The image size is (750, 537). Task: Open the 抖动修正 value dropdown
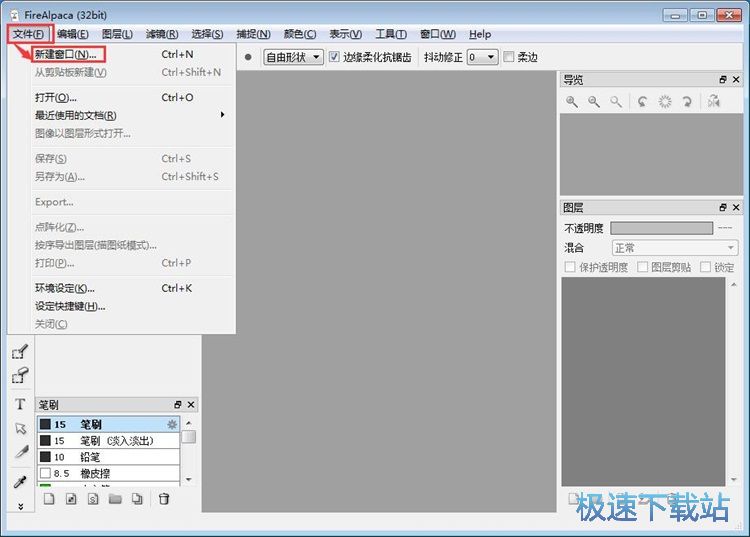482,57
